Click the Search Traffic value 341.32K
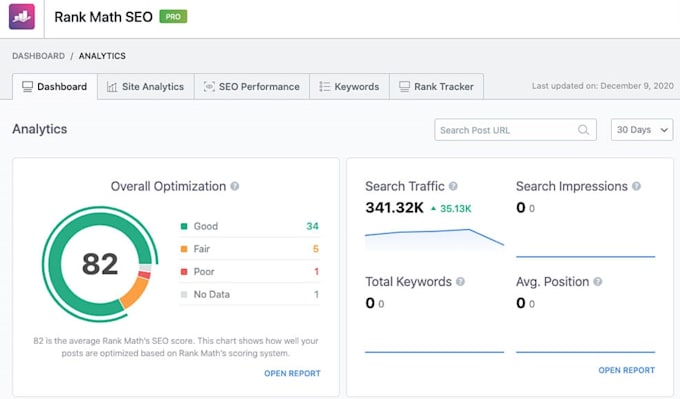The image size is (680, 399). click(394, 208)
